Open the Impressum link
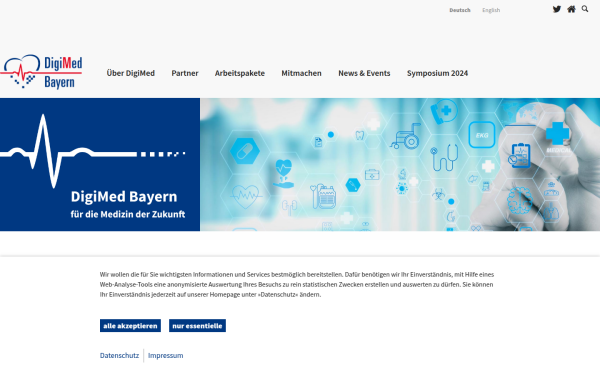 pyautogui.click(x=165, y=355)
